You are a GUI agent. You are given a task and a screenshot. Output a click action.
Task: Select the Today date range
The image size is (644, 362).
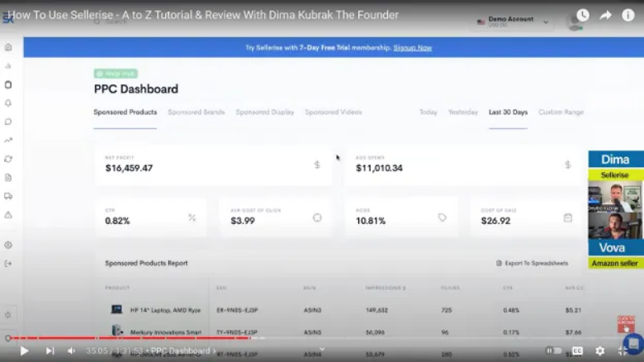pos(428,112)
